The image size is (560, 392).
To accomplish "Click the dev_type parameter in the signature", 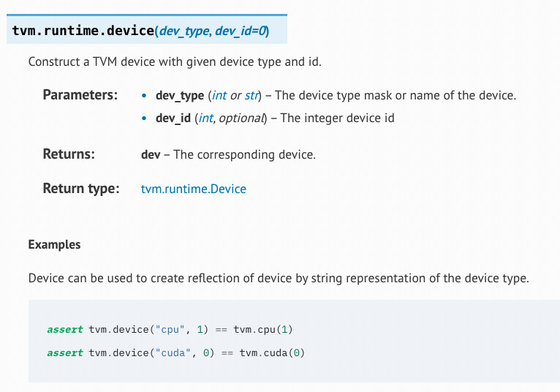I will (x=184, y=31).
